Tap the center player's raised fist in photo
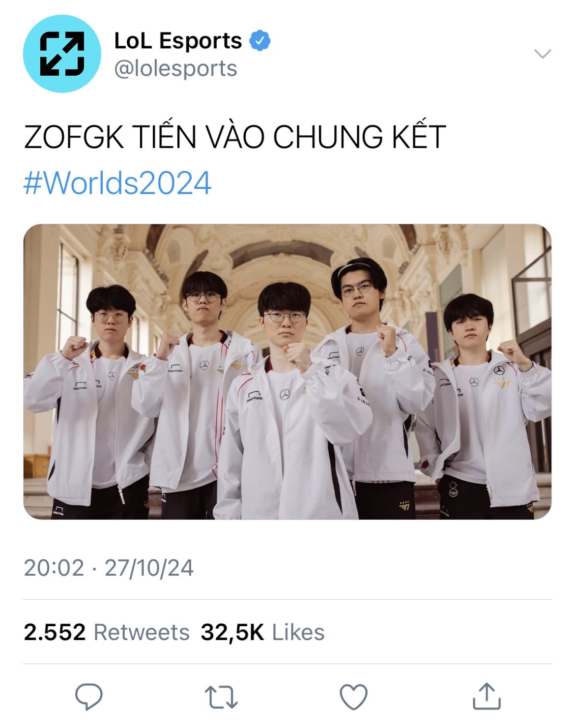Image resolution: width=575 pixels, height=728 pixels. click(x=298, y=355)
